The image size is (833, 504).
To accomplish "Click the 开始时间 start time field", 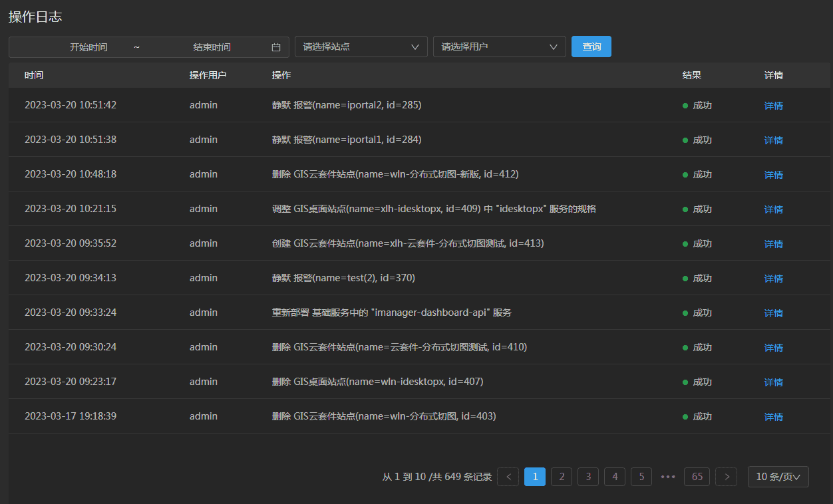I will (x=88, y=47).
